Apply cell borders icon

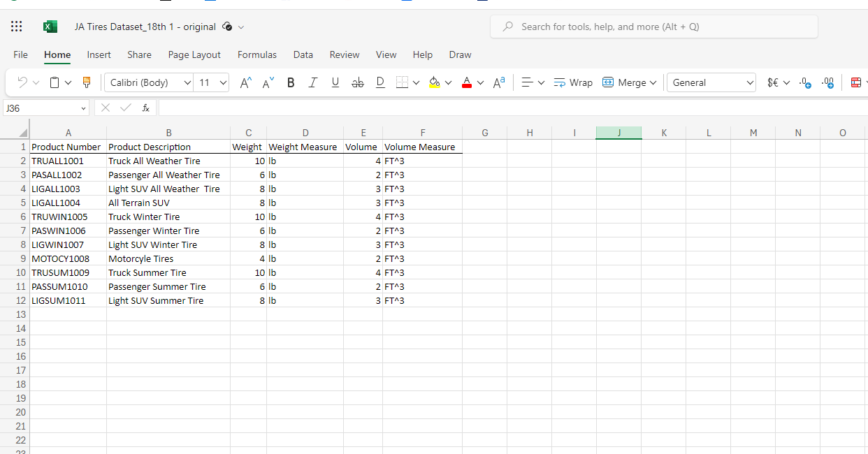[402, 82]
